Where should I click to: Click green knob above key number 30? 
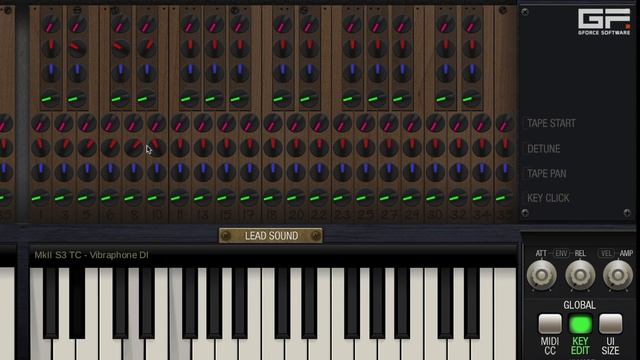click(x=435, y=198)
